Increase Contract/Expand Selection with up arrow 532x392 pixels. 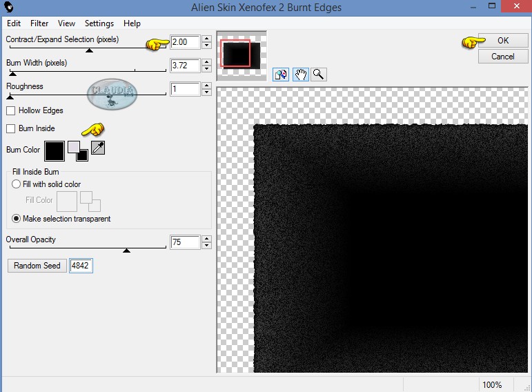206,39
